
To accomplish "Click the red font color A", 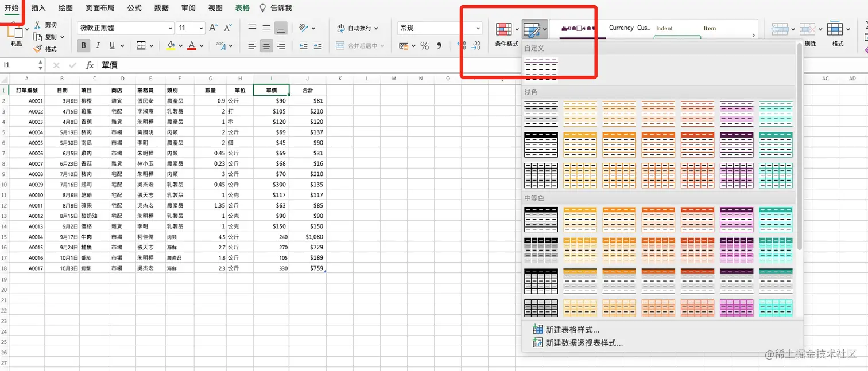I will point(192,46).
